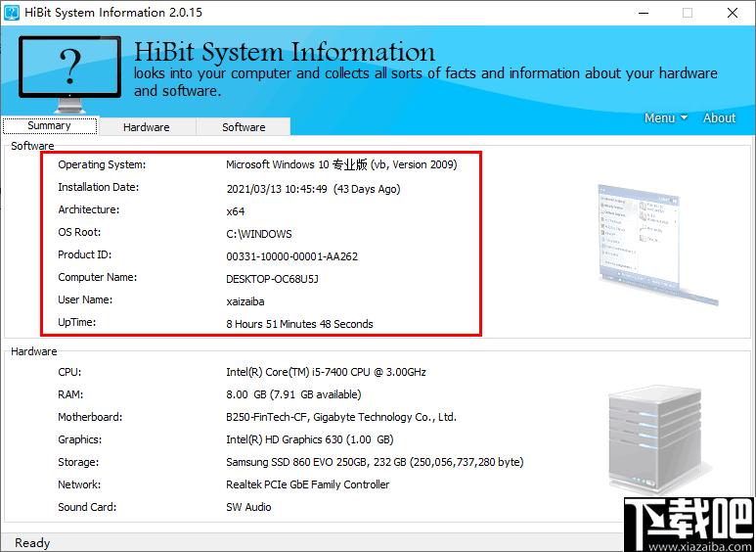Click the 'OS Root:' label
The width and height of the screenshot is (756, 552).
point(79,232)
